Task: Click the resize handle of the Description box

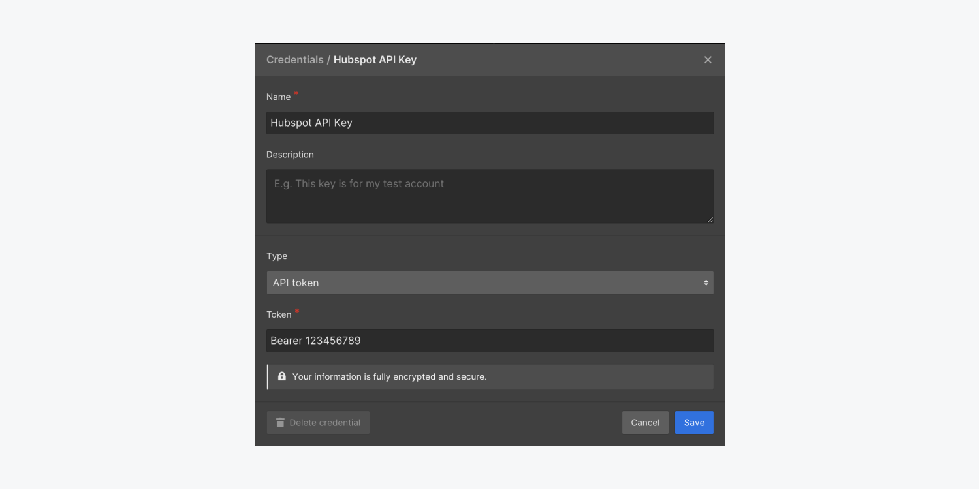Action: tap(710, 221)
